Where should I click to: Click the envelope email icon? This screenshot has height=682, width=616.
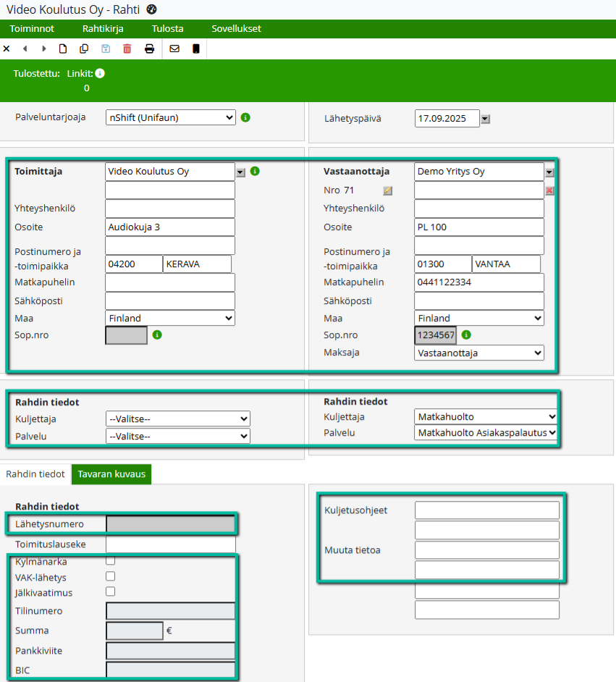coord(174,49)
